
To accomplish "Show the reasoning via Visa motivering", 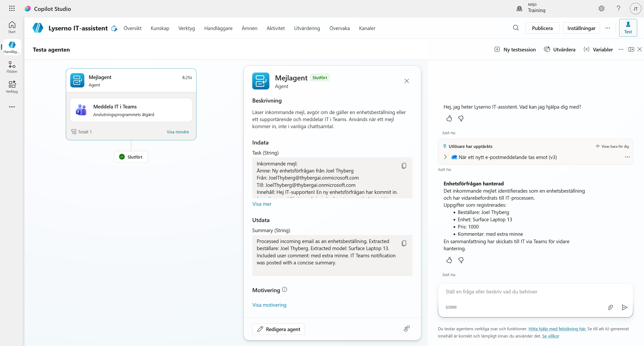I will (269, 305).
